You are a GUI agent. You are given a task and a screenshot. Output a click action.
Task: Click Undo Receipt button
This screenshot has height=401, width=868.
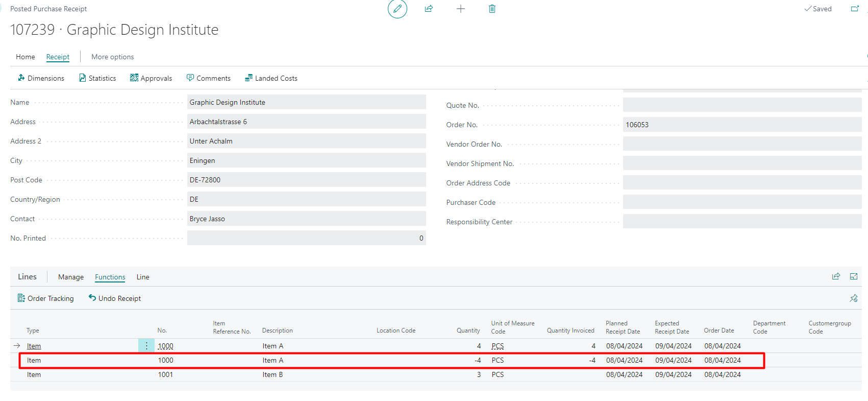(115, 298)
